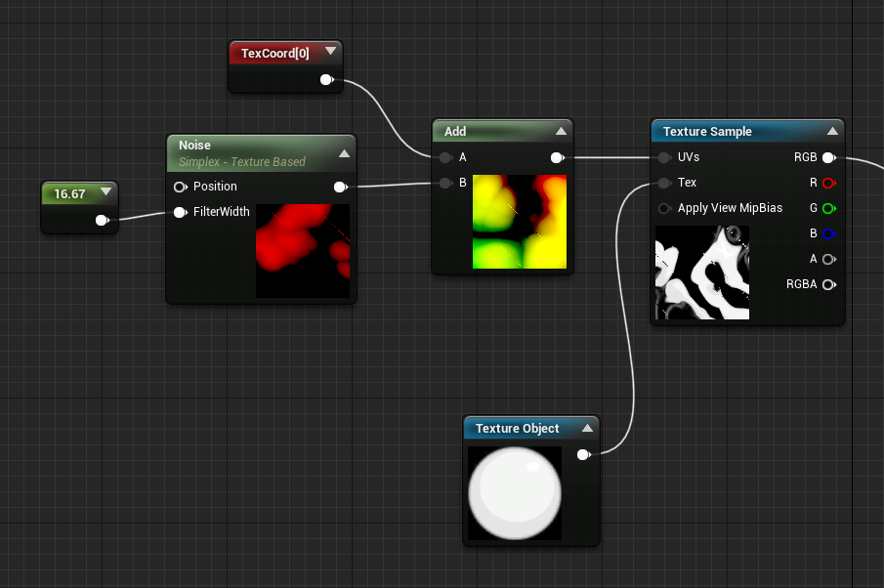Click the Add node output pin

(558, 158)
